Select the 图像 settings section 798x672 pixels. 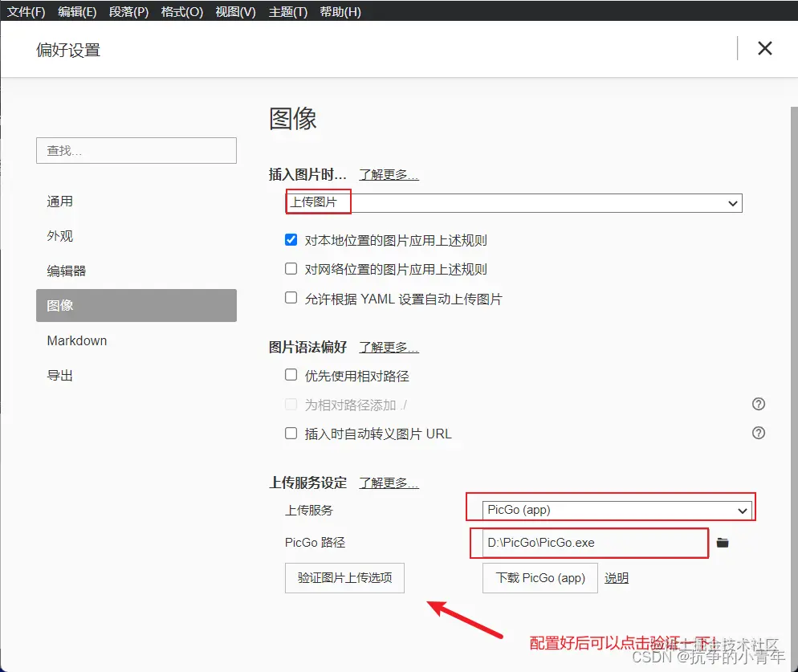(x=136, y=305)
